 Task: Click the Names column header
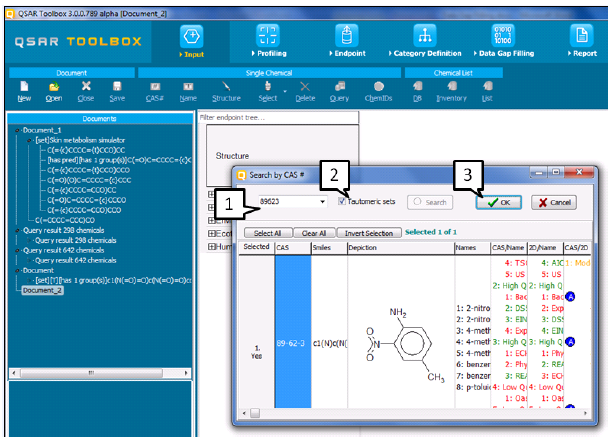(472, 247)
